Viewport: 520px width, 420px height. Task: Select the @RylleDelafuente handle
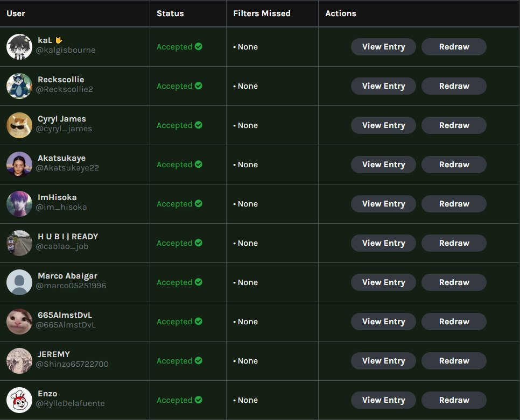pyautogui.click(x=71, y=403)
